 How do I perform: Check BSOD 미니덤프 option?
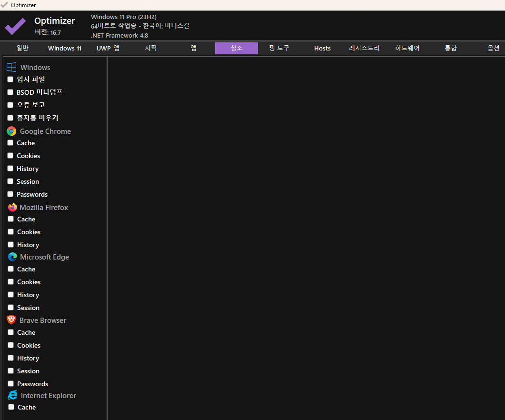[10, 92]
